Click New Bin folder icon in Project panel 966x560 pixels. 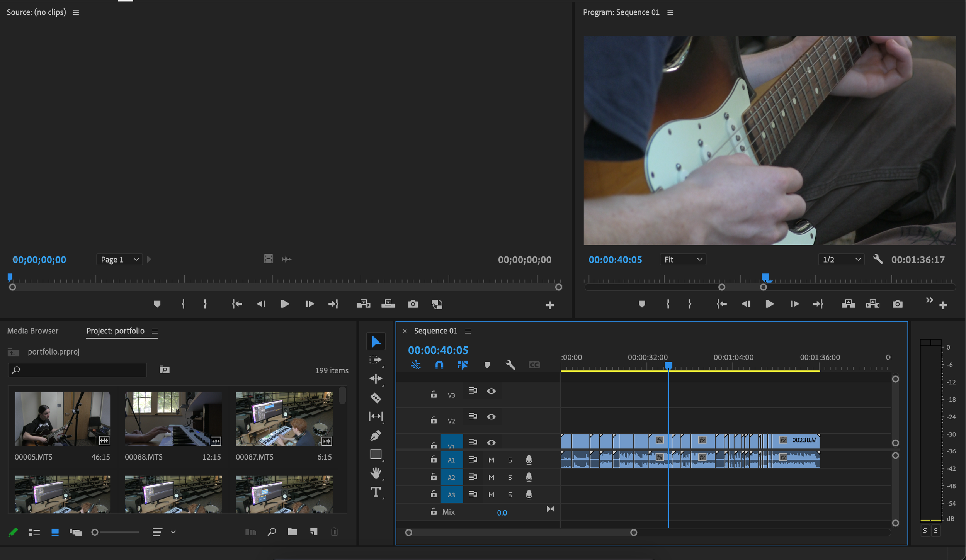click(293, 532)
